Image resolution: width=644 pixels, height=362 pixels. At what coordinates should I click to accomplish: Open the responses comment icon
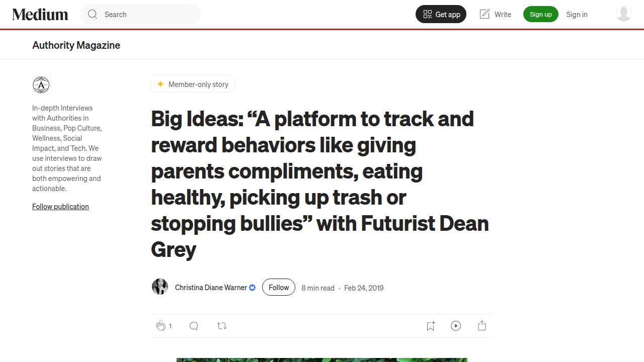pos(194,326)
